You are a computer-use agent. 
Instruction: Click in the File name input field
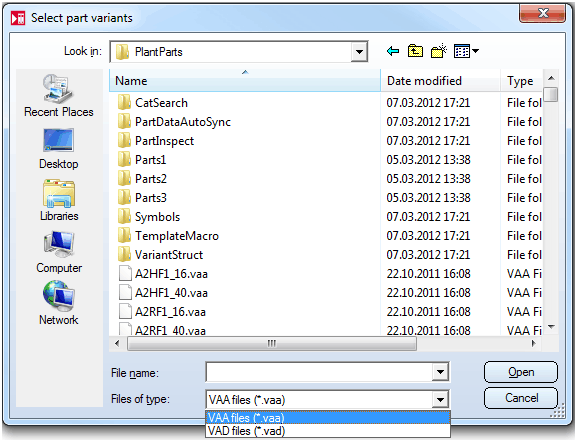tap(319, 372)
